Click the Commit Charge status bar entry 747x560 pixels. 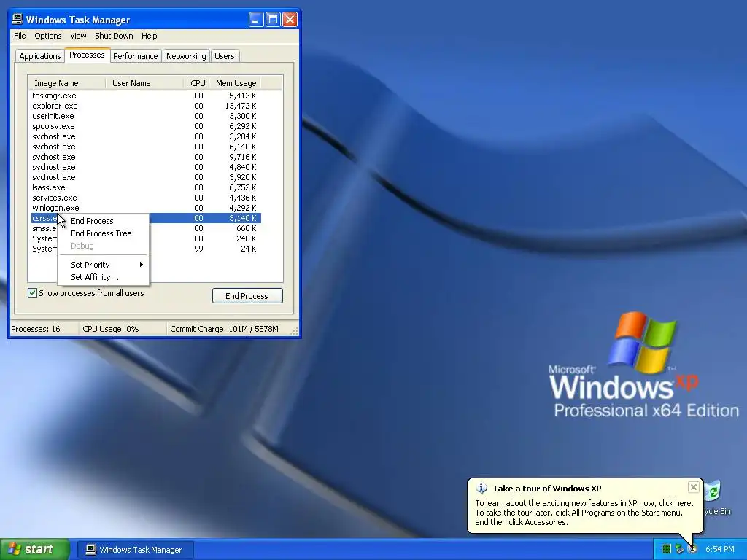click(x=224, y=329)
